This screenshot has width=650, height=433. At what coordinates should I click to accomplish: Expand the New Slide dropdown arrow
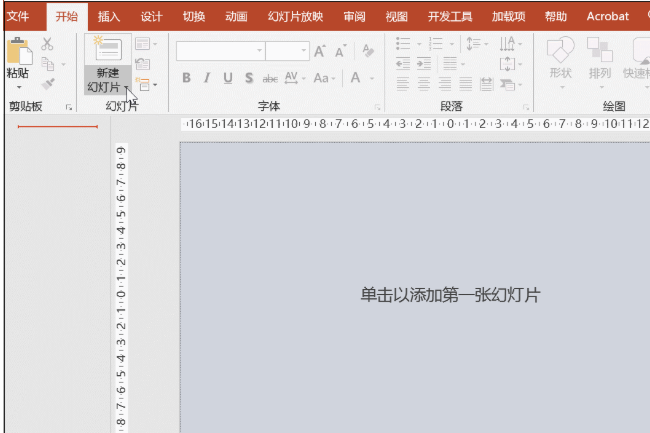point(126,87)
